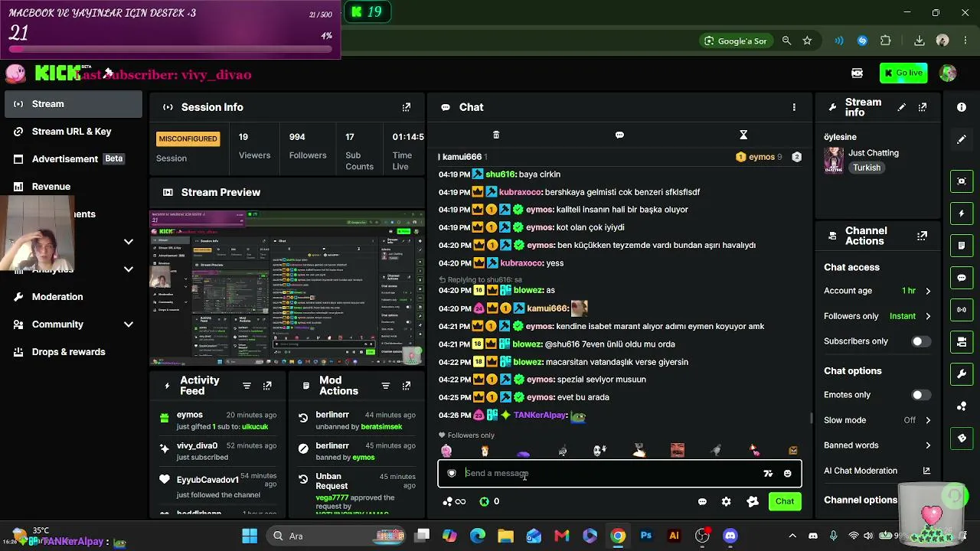Click the wrench icon in right sidebar
This screenshot has height=551, width=980.
[x=962, y=374]
